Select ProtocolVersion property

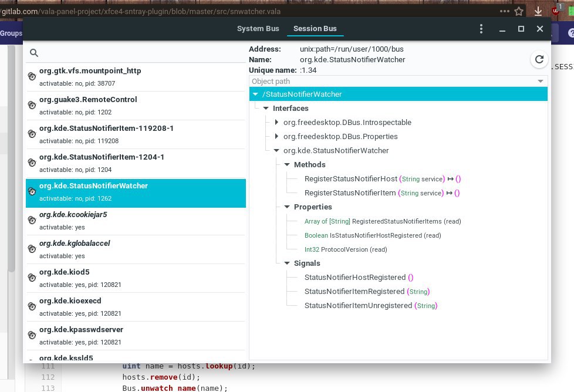[346, 249]
